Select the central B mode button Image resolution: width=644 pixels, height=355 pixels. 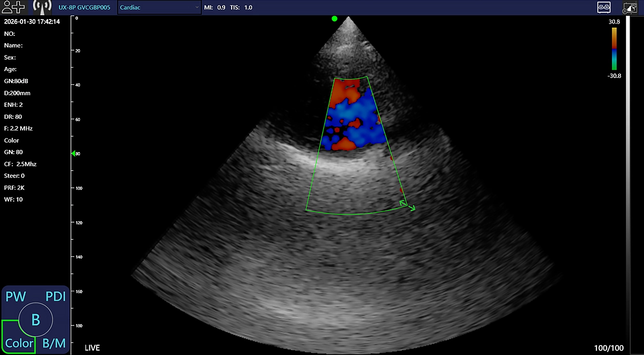pos(35,320)
